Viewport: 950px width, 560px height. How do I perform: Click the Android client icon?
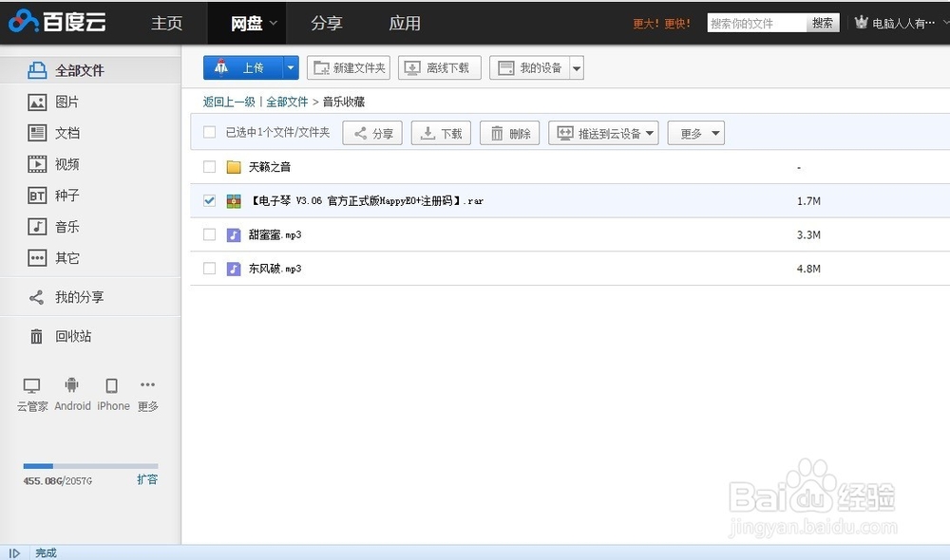pyautogui.click(x=71, y=385)
